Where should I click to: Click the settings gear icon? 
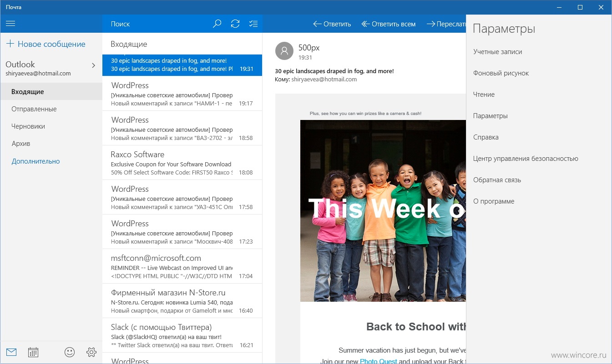91,352
